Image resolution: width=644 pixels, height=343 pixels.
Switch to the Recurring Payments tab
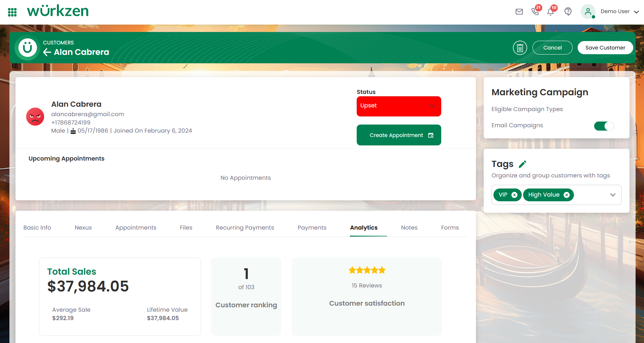245,228
